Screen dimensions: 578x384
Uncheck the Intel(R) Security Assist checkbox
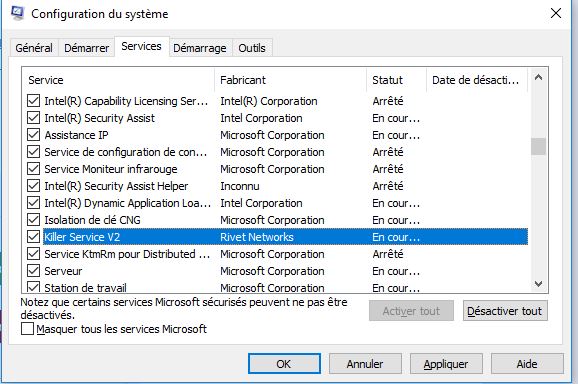click(34, 118)
